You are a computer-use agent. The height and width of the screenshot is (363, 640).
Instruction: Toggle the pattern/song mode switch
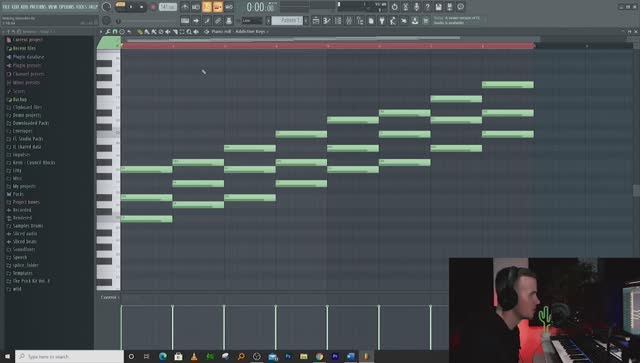pos(120,5)
